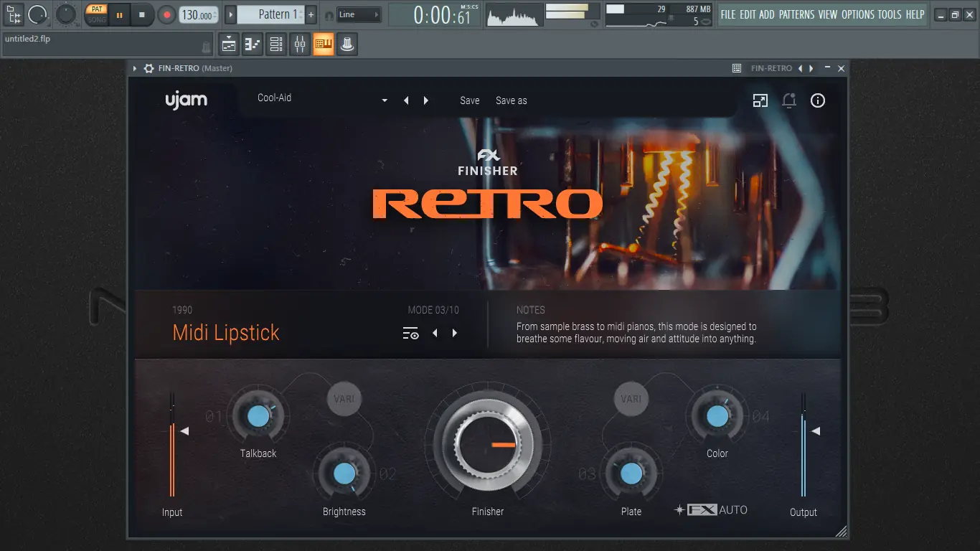Open the piano roll icon
Viewport: 980px width, 551px height.
[253, 44]
